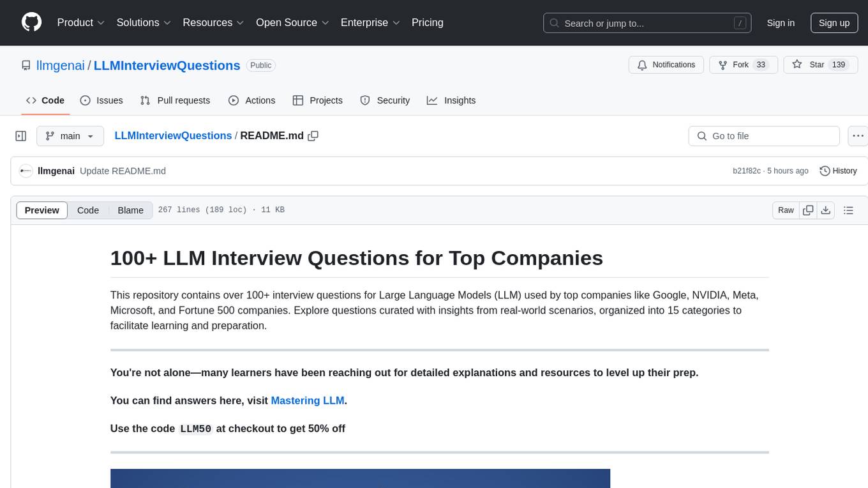Viewport: 868px width, 488px height.
Task: Follow the Mastering LLM link
Action: coord(308,400)
